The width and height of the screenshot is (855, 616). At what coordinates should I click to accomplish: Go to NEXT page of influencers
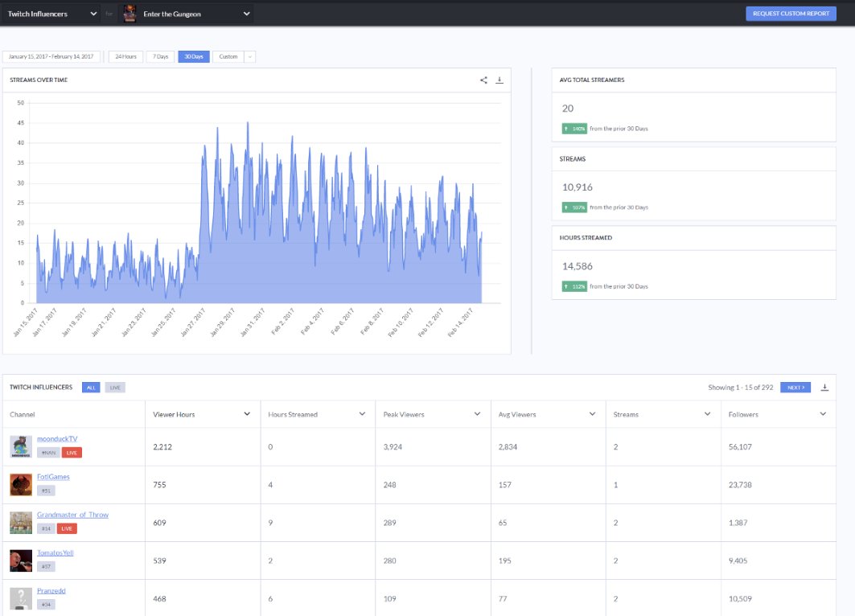click(x=795, y=388)
